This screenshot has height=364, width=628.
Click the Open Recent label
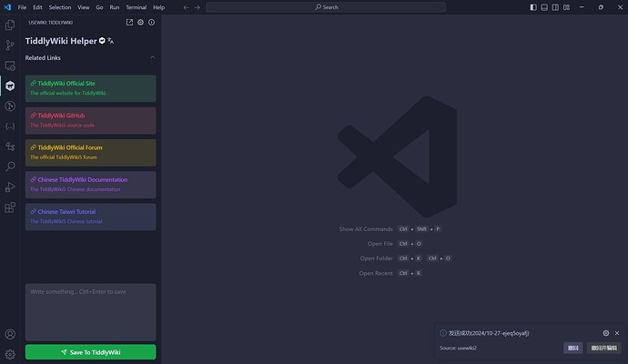coord(376,273)
